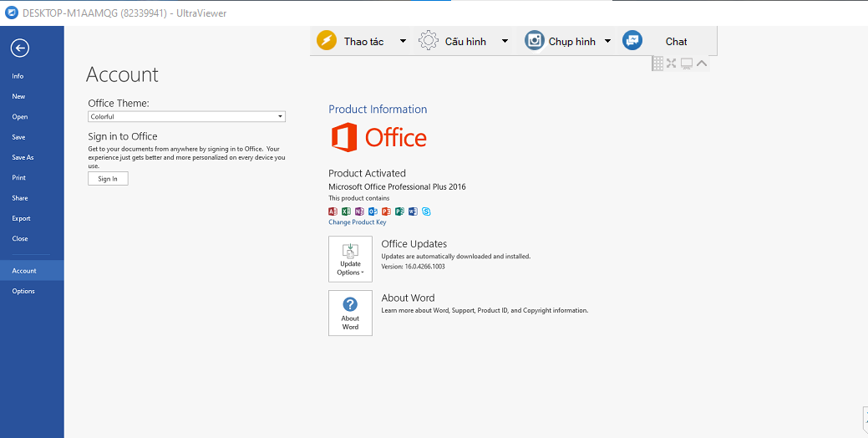The image size is (868, 438).
Task: Click the "Office Theme:" label
Action: coord(119,103)
